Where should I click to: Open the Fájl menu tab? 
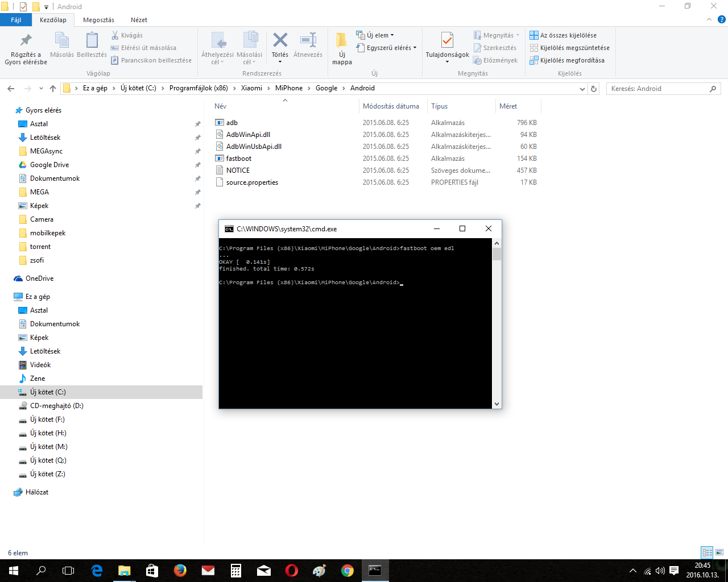16,20
